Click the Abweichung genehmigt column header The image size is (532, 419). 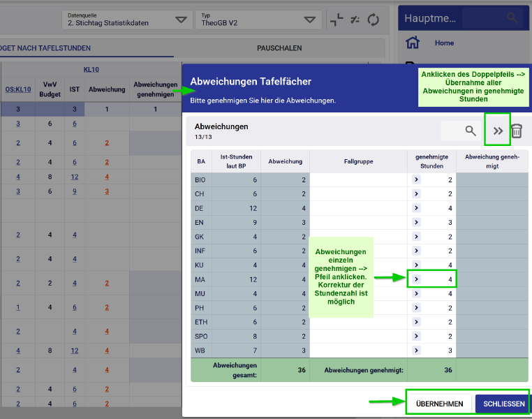(492, 161)
